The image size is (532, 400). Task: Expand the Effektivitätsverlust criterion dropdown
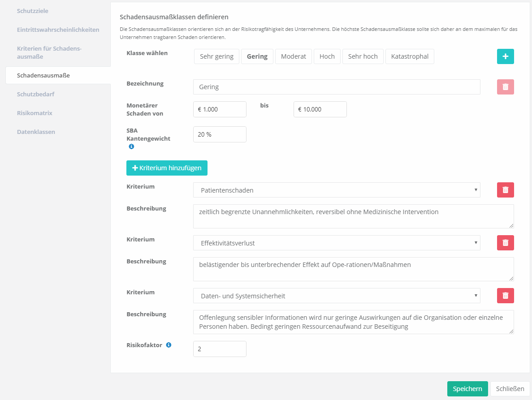[x=336, y=243]
